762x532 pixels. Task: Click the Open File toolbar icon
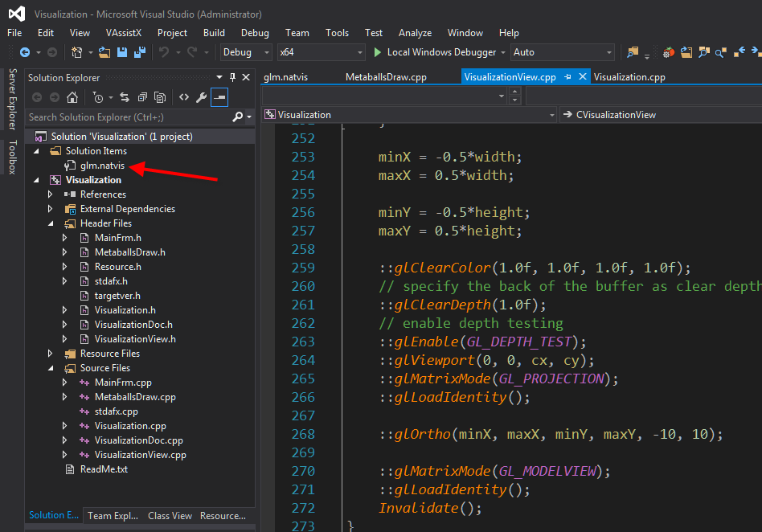tap(104, 52)
